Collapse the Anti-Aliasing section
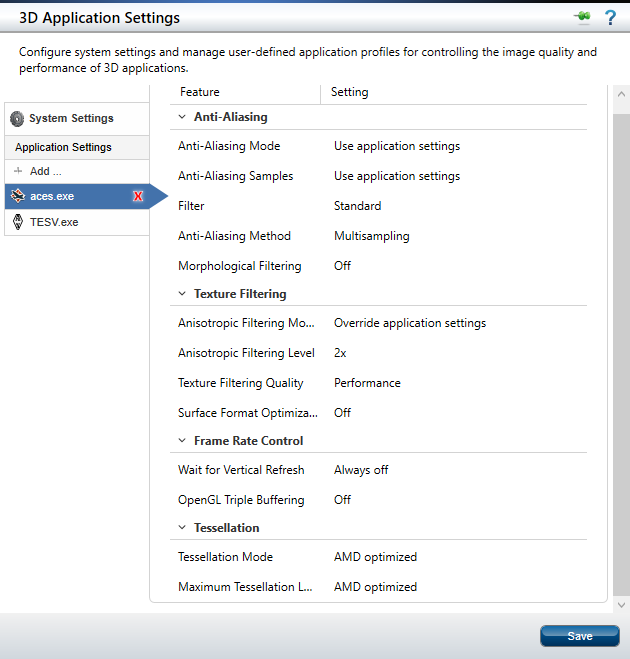Screen dimensions: 630x659 [182, 117]
